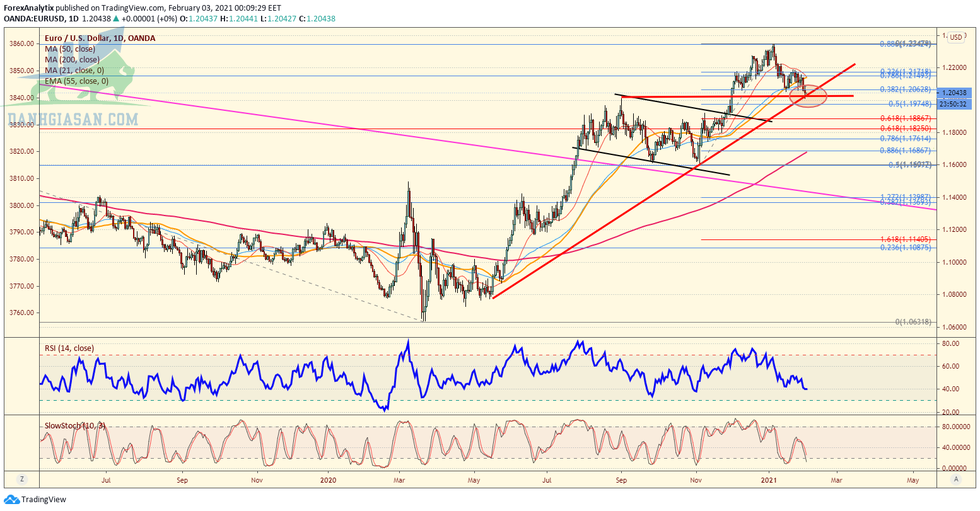Select the EMA (55, close, 0) indicator legend
The width and height of the screenshot is (980, 511).
76,81
